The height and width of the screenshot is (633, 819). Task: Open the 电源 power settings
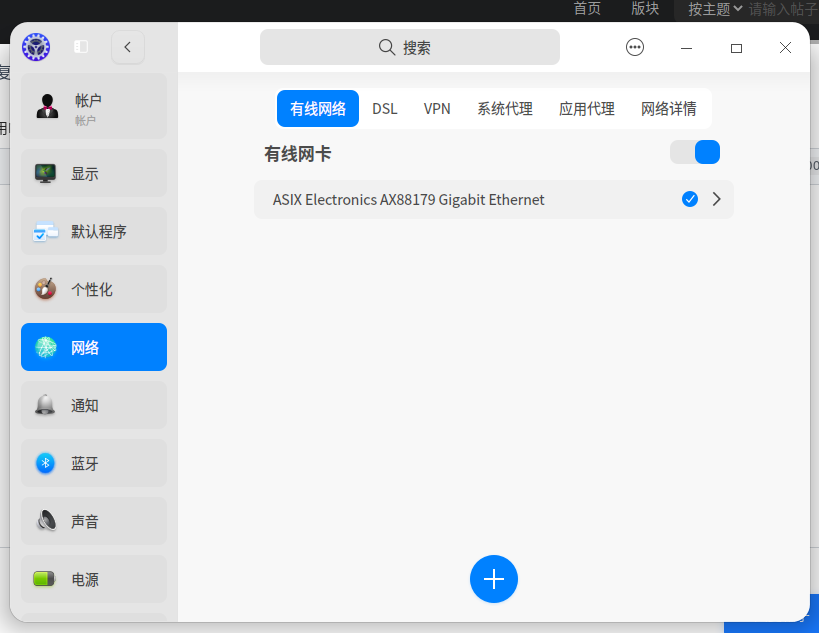[x=94, y=579]
